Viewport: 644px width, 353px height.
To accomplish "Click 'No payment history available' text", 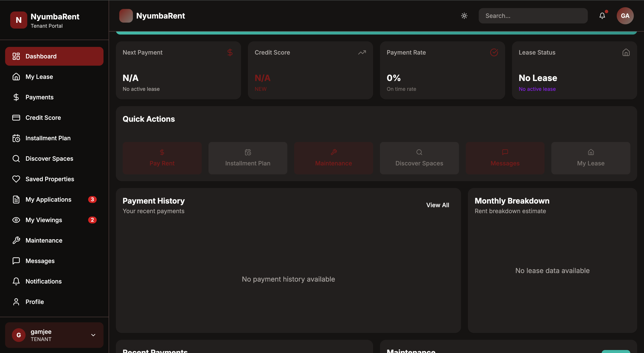I will coord(288,279).
